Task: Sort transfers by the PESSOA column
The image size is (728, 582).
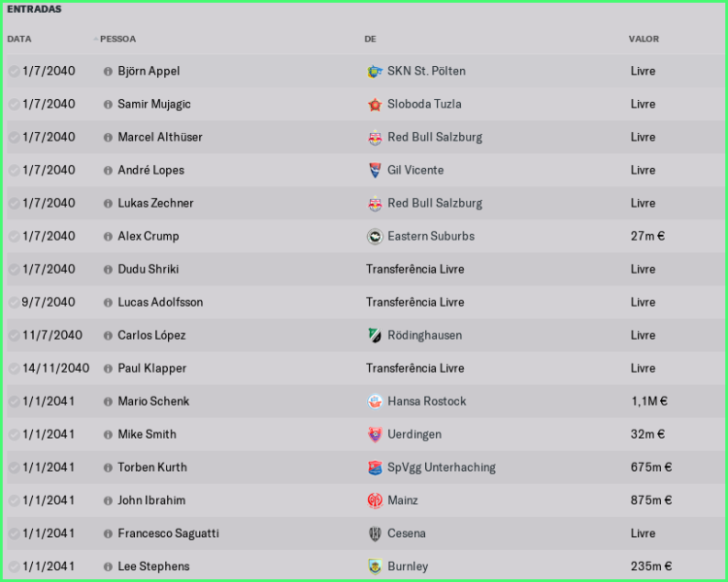Action: pos(117,39)
